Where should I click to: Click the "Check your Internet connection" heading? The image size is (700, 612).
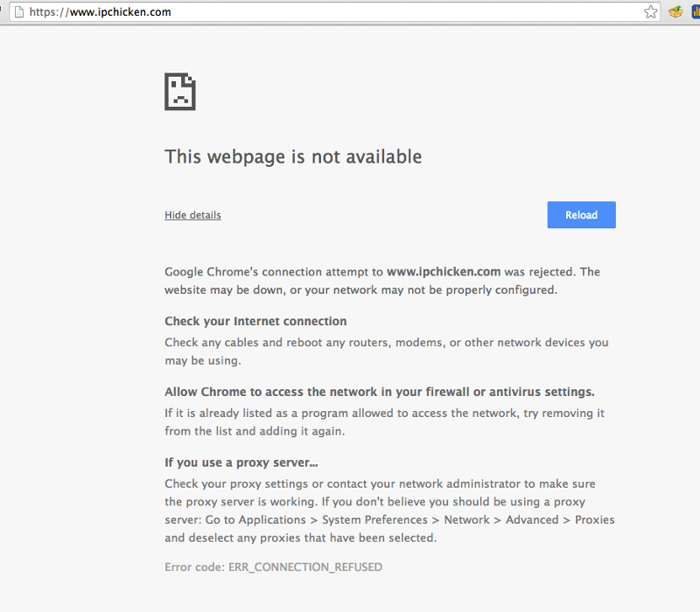[x=255, y=321]
